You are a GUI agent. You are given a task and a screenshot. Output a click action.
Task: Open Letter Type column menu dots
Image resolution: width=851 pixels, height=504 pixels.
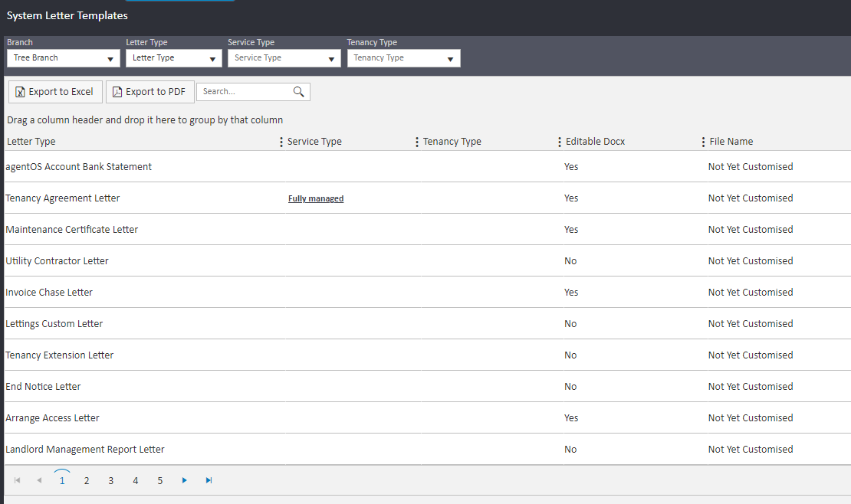point(281,142)
